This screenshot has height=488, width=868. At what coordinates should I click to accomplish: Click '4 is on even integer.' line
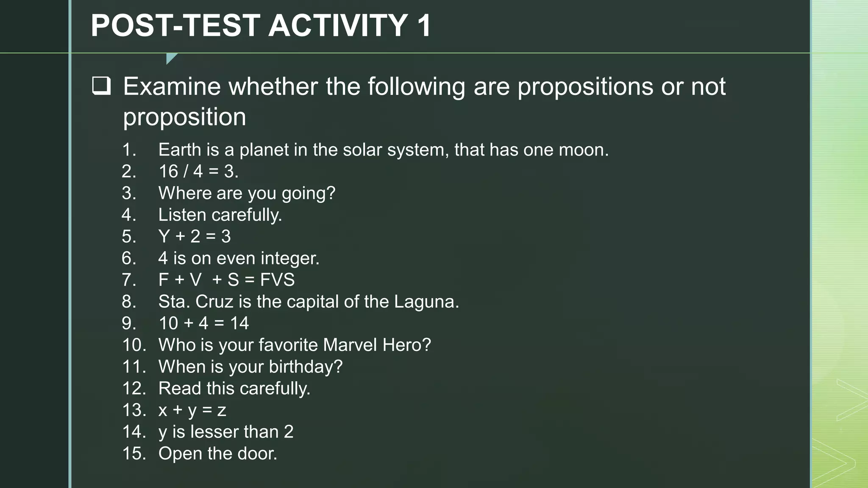pos(239,258)
